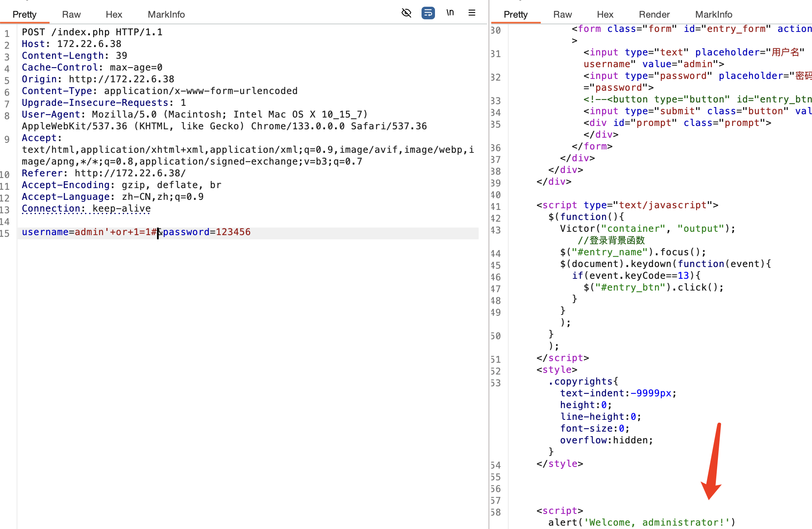Click the script type="text/javascript" line
Viewport: 812px width, 529px height.
(x=627, y=205)
